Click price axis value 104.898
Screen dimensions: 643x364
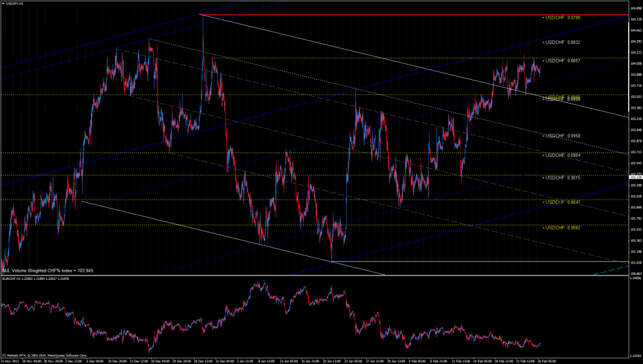(636, 8)
